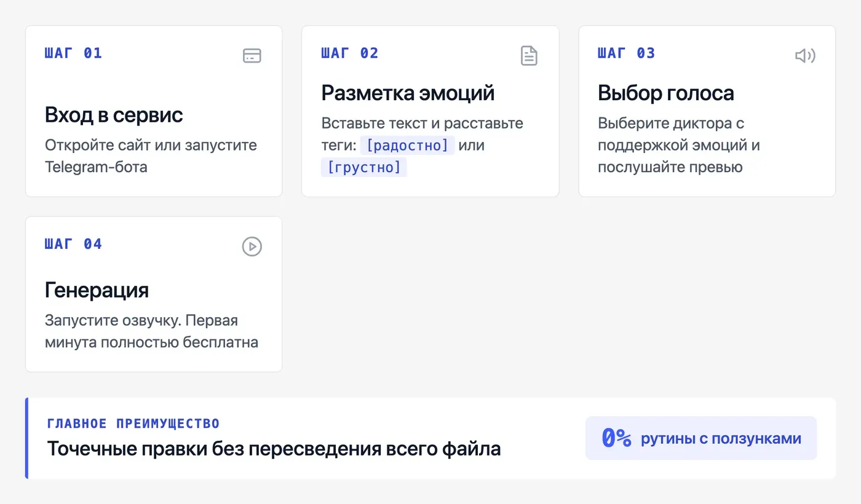
Task: Click the "ГЛАВНОЕ ПРЕИМУЩЕСТВО" label
Action: (x=133, y=423)
